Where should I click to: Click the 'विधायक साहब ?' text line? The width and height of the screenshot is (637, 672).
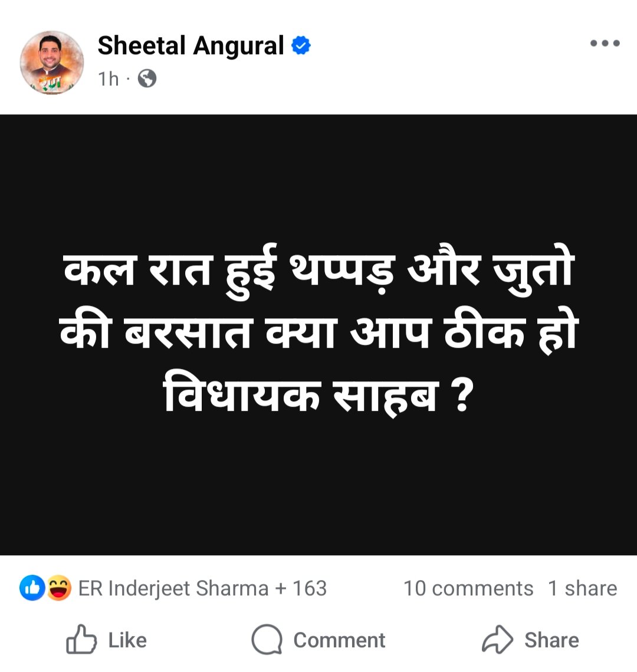[x=318, y=393]
